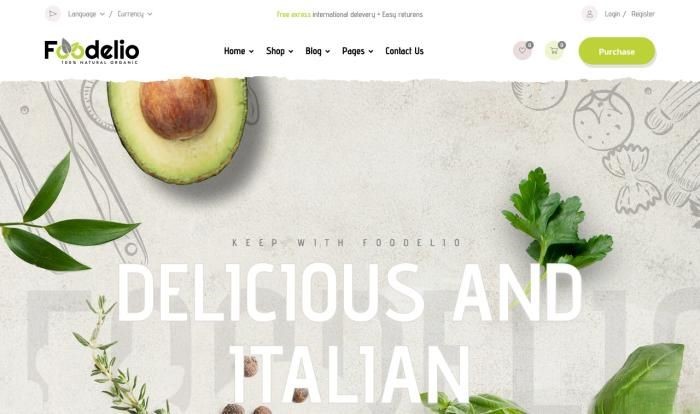Click the flag icon beside Language
The image size is (700, 414).
pyautogui.click(x=53, y=14)
